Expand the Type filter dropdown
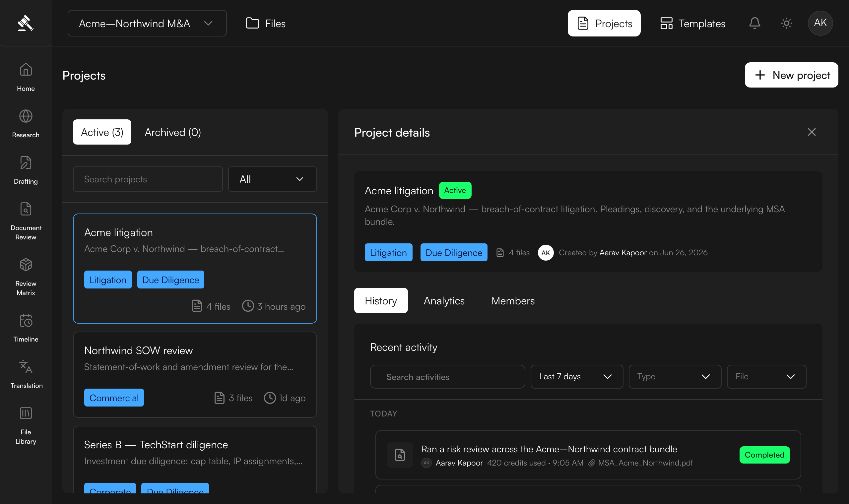The width and height of the screenshot is (849, 504). pos(675,376)
